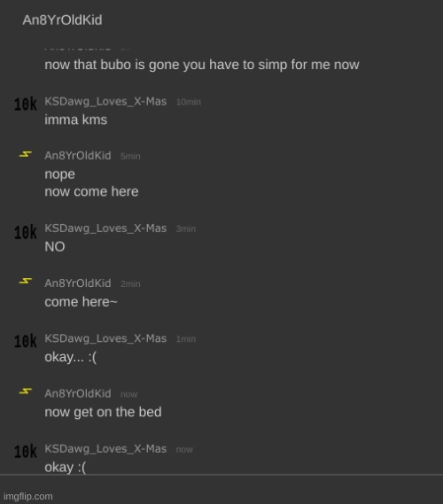Click the lightning bolt icon beside 2min message

(x=26, y=282)
